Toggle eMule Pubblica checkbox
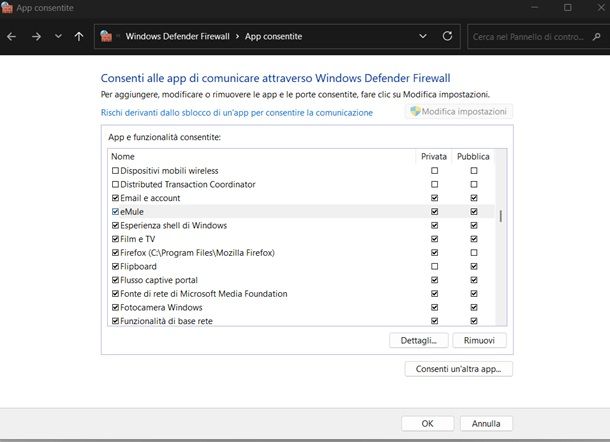The image size is (610, 442). [474, 212]
